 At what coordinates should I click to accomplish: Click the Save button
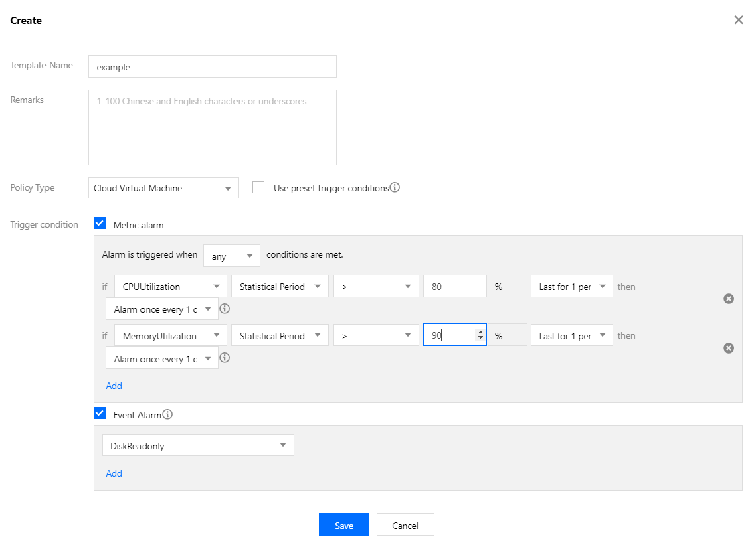pos(344,524)
